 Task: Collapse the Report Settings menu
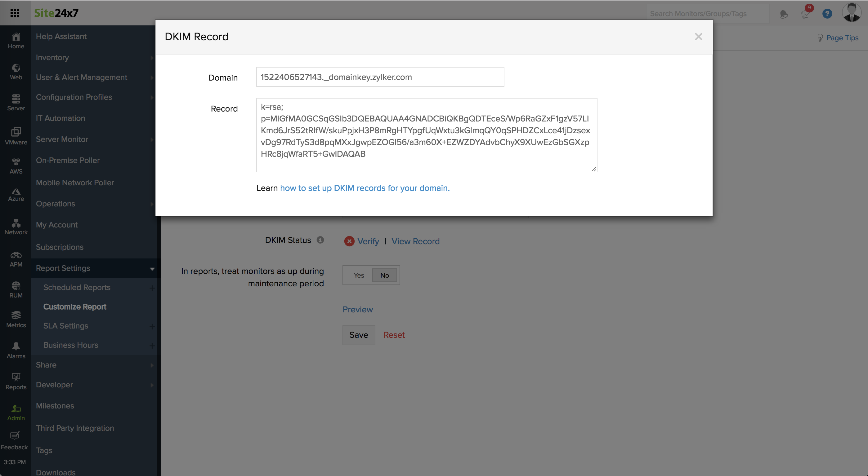[152, 269]
